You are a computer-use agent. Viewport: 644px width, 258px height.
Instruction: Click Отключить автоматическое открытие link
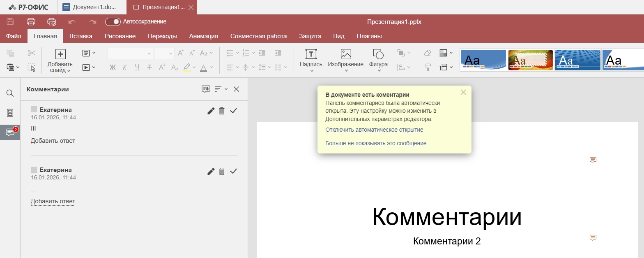pos(374,130)
